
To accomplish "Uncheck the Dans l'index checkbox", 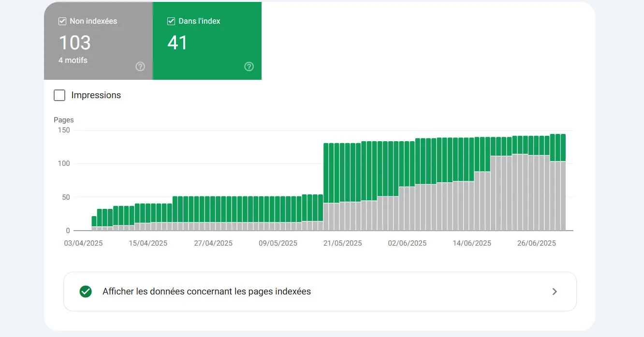I will click(x=171, y=21).
